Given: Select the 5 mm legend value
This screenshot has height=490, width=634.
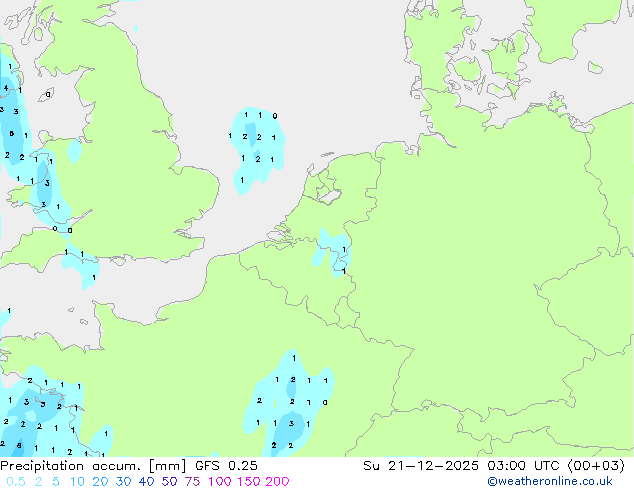Looking at the screenshot, I should pyautogui.click(x=56, y=482).
